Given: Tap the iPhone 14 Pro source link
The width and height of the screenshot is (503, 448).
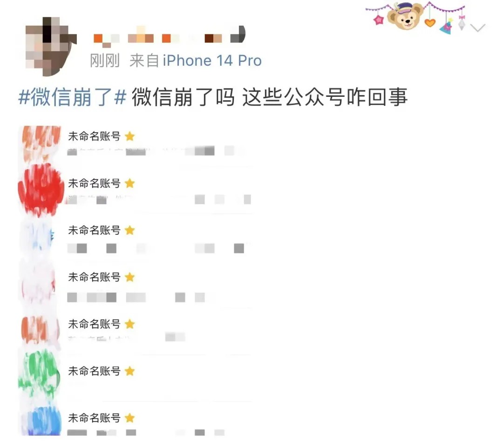Looking at the screenshot, I should [212, 61].
